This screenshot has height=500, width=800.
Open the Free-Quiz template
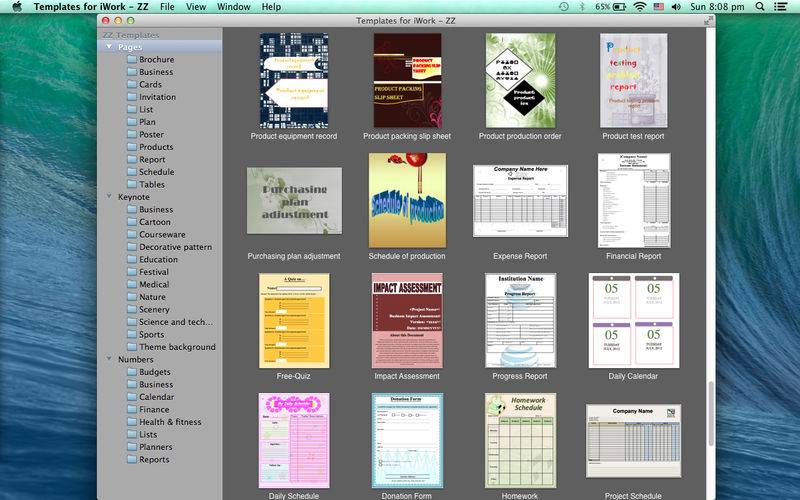[294, 320]
